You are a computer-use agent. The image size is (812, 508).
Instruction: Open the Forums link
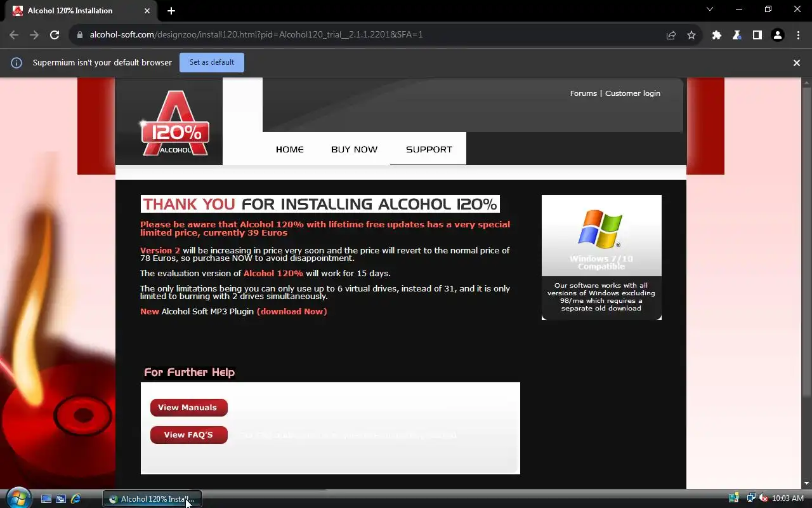[583, 93]
